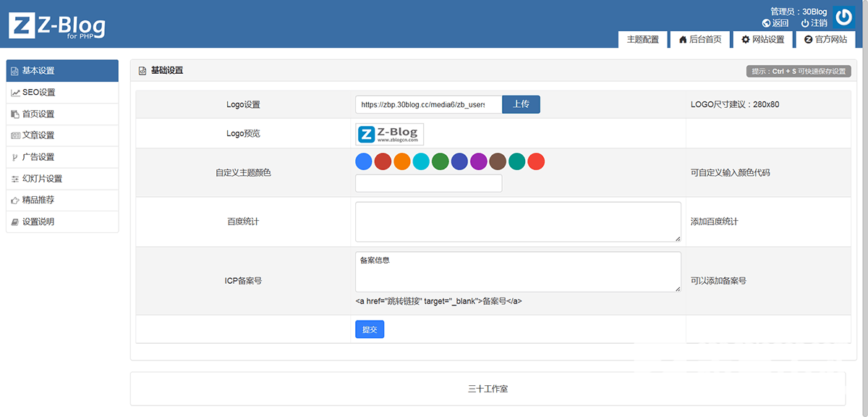
Task: Open SEO设置 in the sidebar
Action: 62,93
